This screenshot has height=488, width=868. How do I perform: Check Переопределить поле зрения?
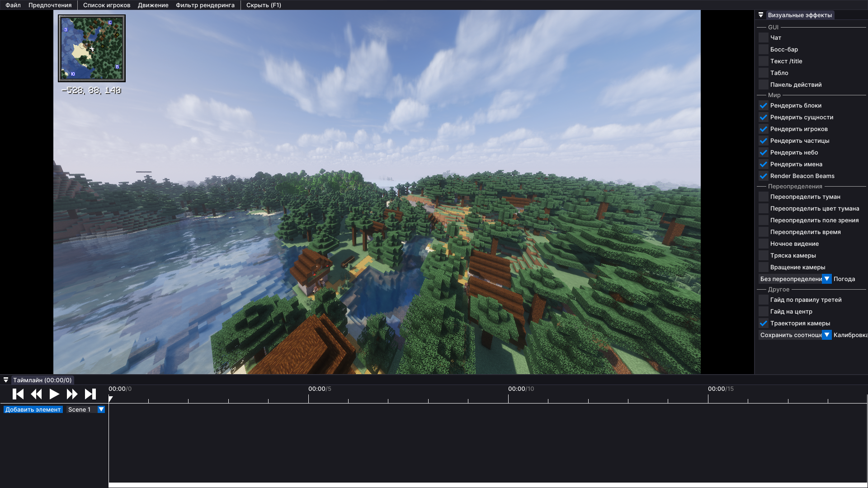click(x=764, y=220)
